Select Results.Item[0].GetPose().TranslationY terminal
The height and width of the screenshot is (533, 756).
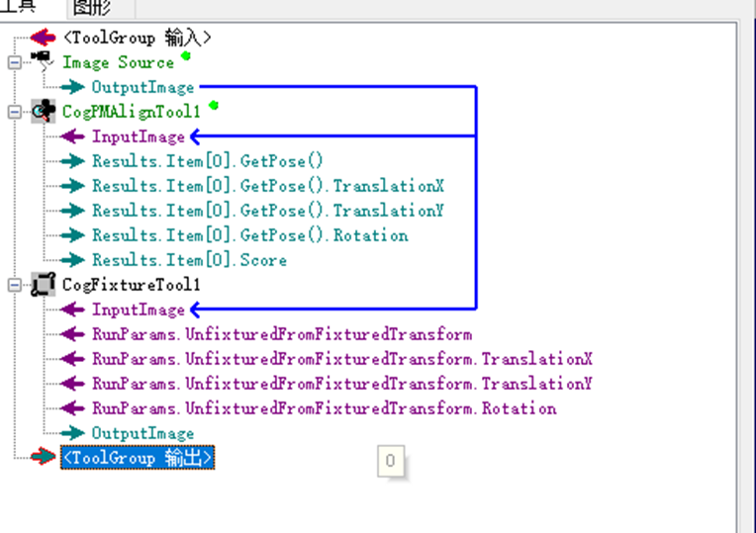pos(268,211)
